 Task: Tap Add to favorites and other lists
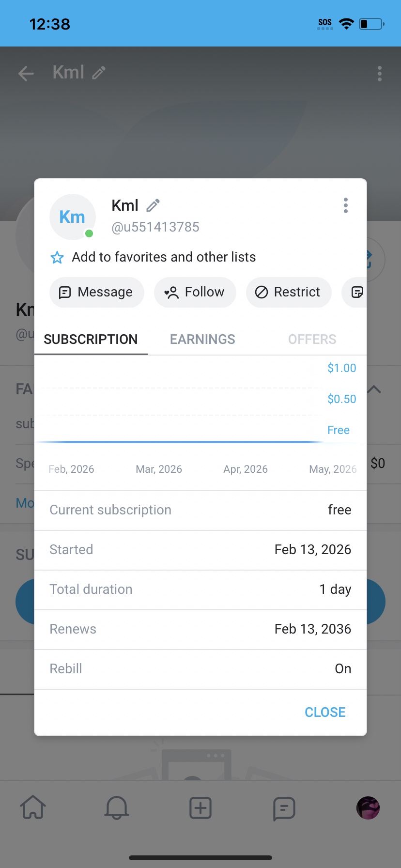click(x=164, y=257)
